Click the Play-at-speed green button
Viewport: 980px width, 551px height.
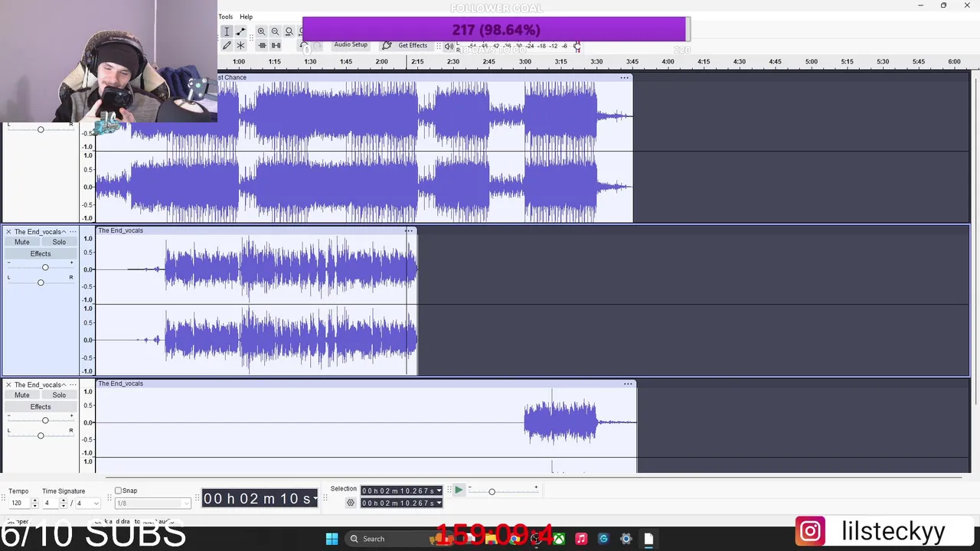(x=458, y=491)
